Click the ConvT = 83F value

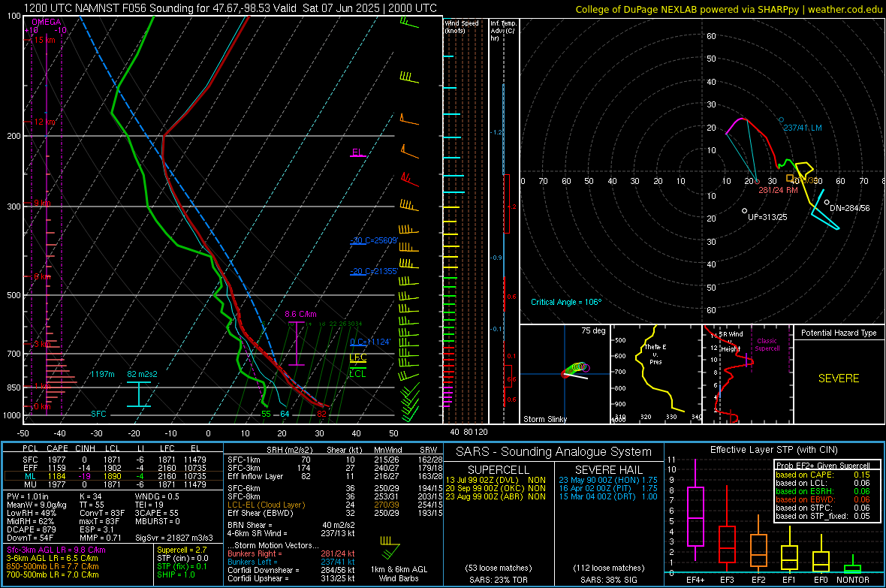point(101,513)
